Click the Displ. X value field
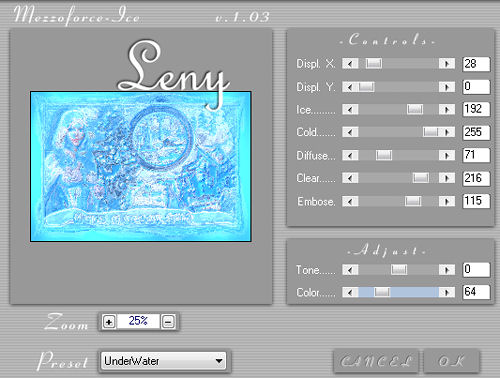 [476, 64]
